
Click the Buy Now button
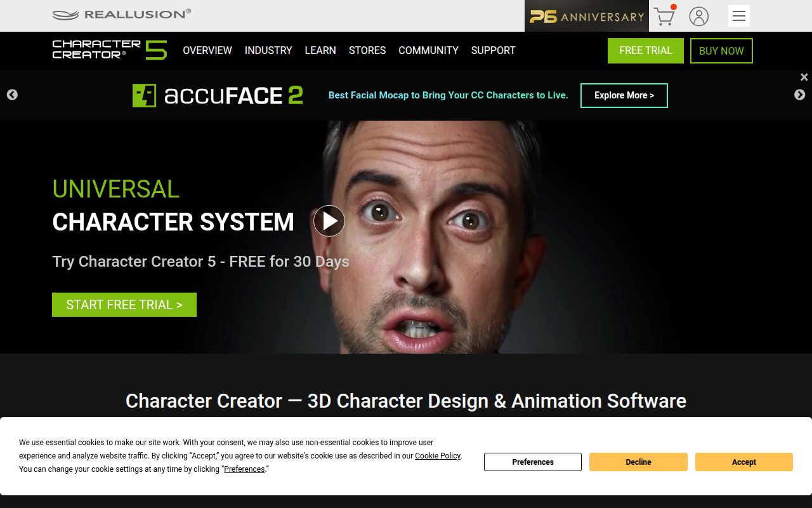pyautogui.click(x=721, y=51)
